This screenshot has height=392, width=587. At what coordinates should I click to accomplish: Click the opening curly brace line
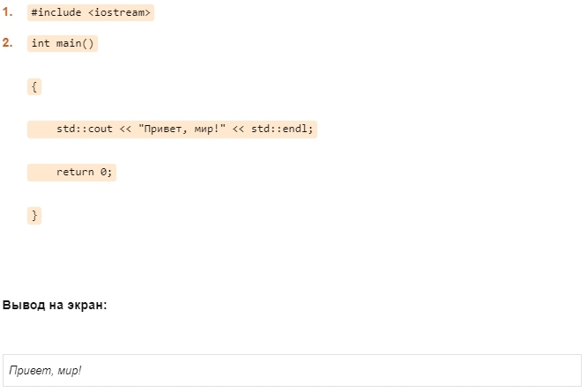click(34, 86)
